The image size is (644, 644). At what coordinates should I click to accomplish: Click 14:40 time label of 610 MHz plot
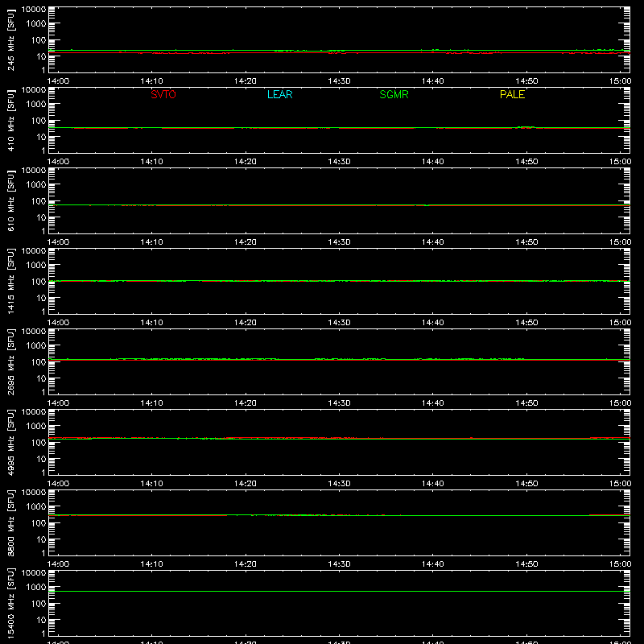[433, 242]
